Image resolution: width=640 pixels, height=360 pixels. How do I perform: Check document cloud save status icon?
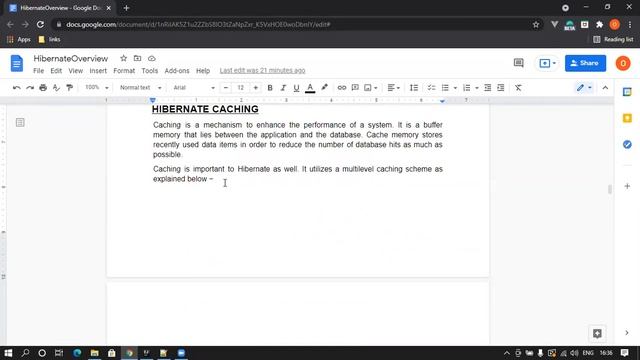click(151, 58)
